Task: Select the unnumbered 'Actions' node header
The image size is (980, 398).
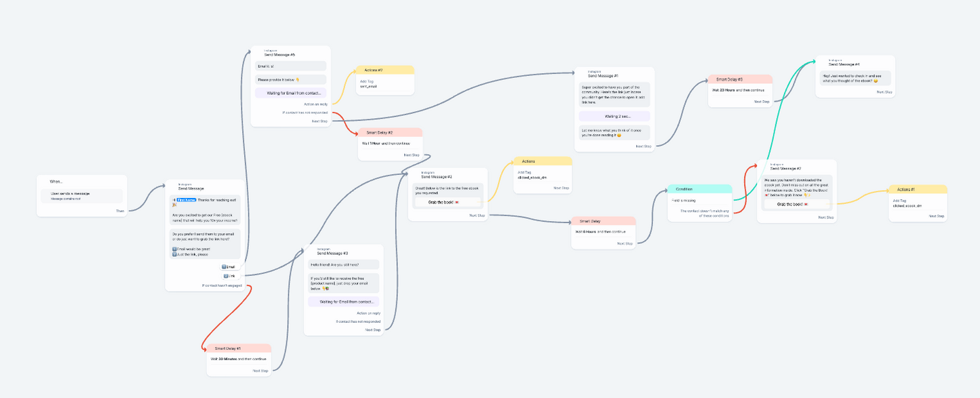Action: click(543, 161)
